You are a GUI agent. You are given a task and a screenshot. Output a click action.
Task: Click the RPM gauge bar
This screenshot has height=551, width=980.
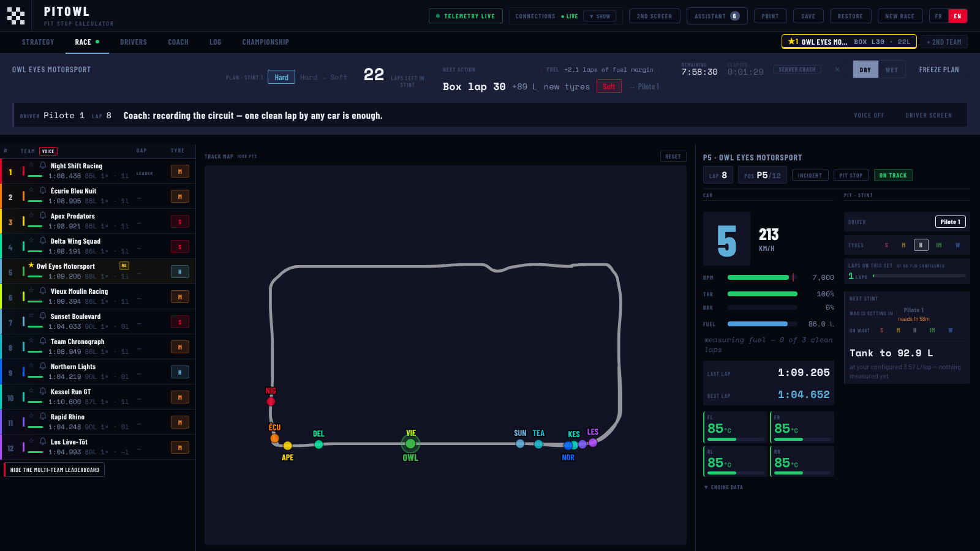click(763, 277)
